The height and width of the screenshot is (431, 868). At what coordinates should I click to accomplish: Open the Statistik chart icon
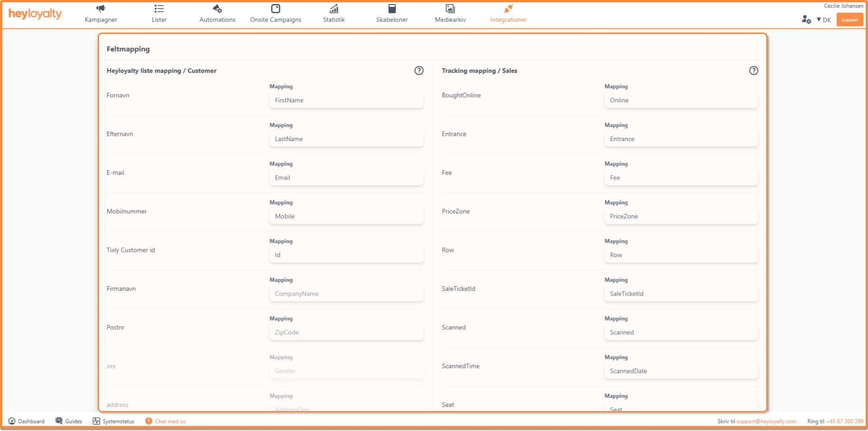click(x=334, y=9)
